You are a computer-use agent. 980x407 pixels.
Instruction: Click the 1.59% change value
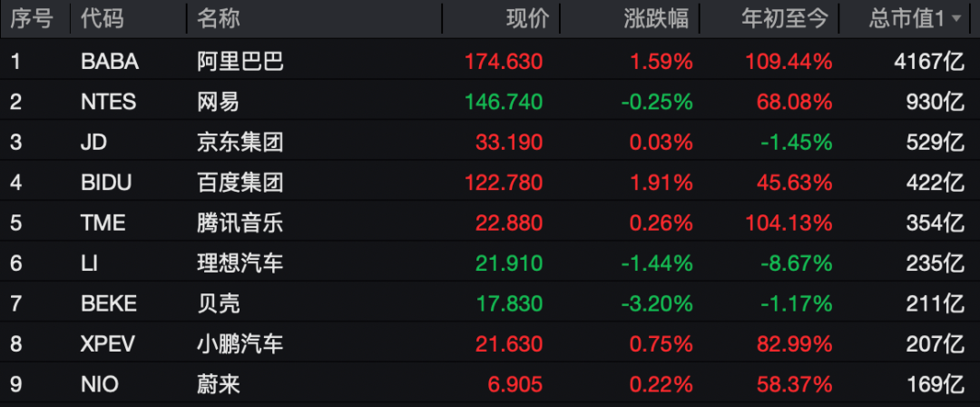(661, 62)
